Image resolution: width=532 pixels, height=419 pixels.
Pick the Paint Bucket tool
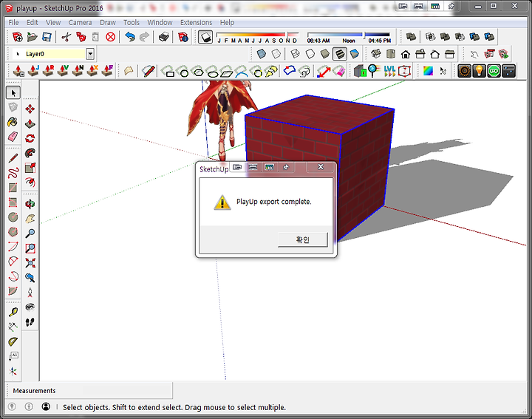pos(13,122)
